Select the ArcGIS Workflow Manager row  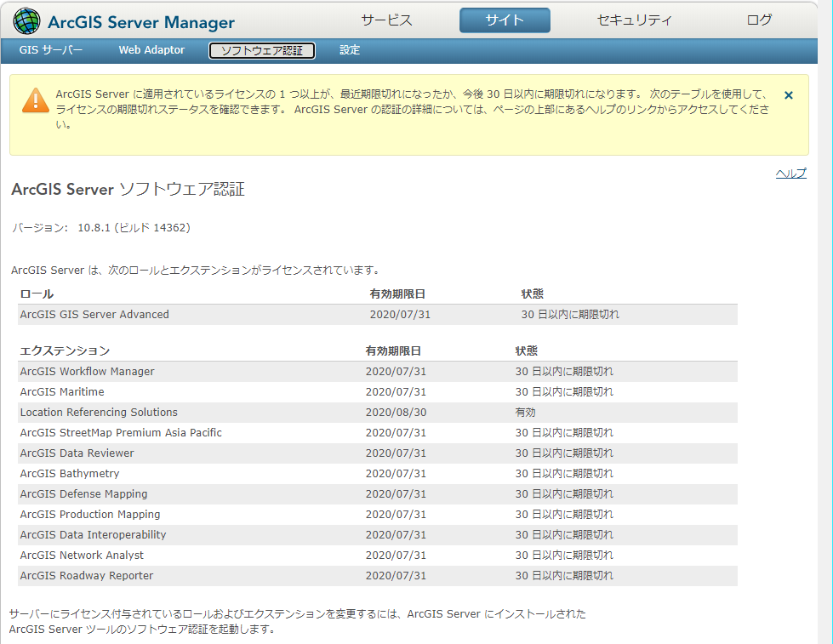click(378, 372)
